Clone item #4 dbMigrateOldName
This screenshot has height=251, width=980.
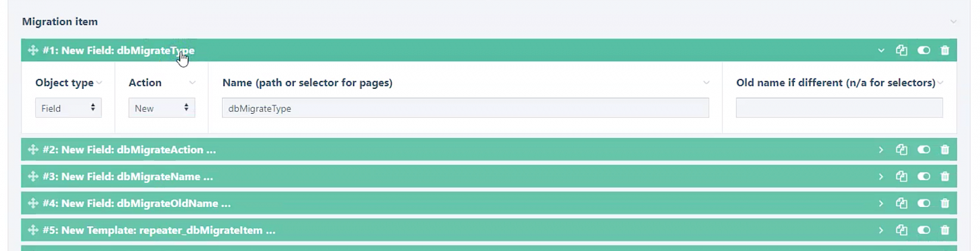coord(901,203)
